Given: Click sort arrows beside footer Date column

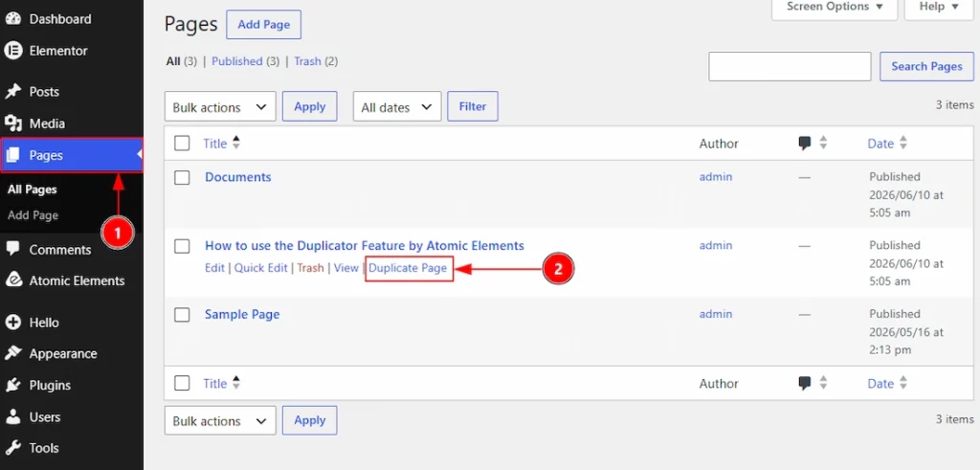Looking at the screenshot, I should point(903,383).
